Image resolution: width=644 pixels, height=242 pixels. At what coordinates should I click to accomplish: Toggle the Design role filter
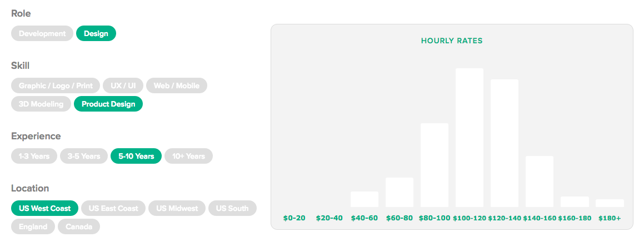click(96, 33)
